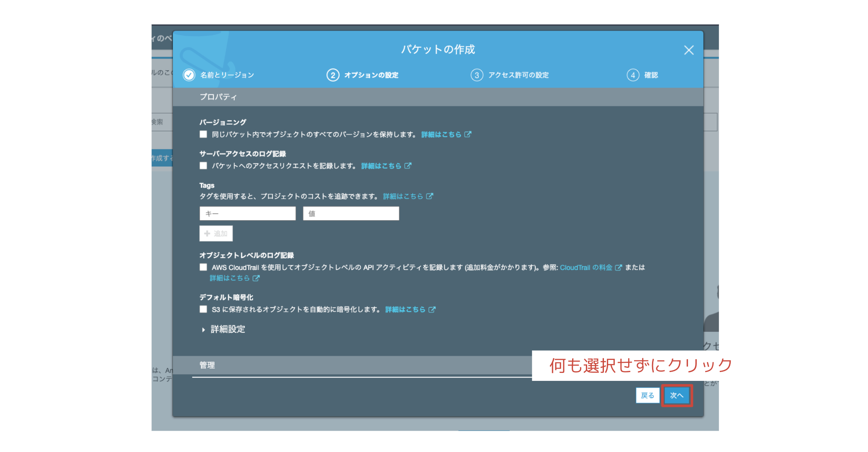
Task: Enable バージョニング checkbox
Action: click(x=203, y=134)
